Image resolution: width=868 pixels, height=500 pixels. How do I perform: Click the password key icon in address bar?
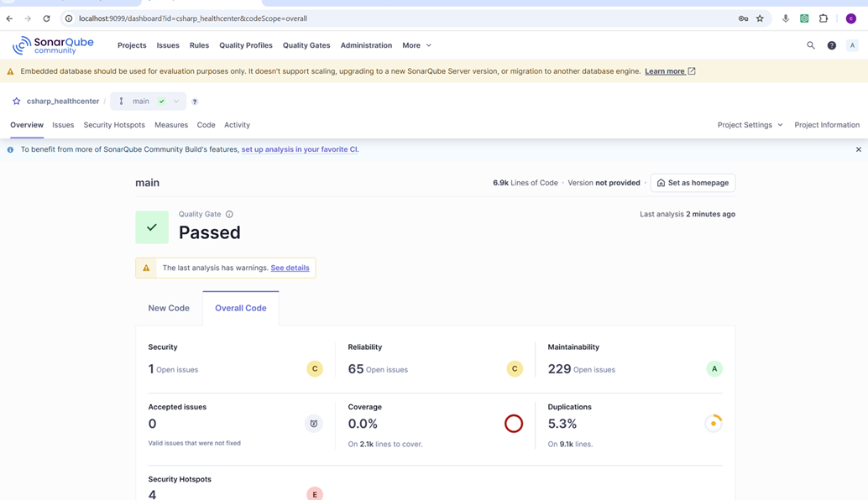743,18
